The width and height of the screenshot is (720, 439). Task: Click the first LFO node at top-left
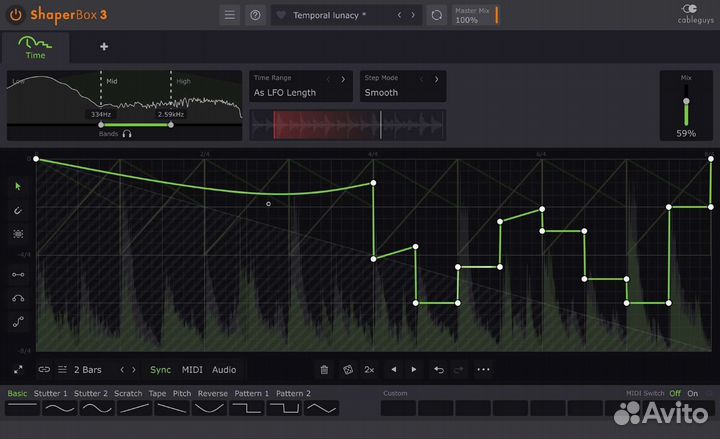(36, 159)
